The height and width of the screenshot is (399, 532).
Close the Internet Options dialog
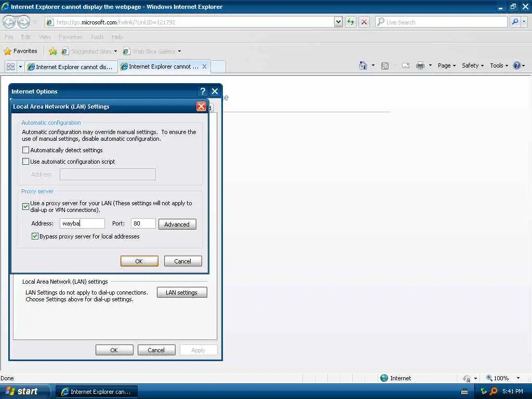coord(215,91)
